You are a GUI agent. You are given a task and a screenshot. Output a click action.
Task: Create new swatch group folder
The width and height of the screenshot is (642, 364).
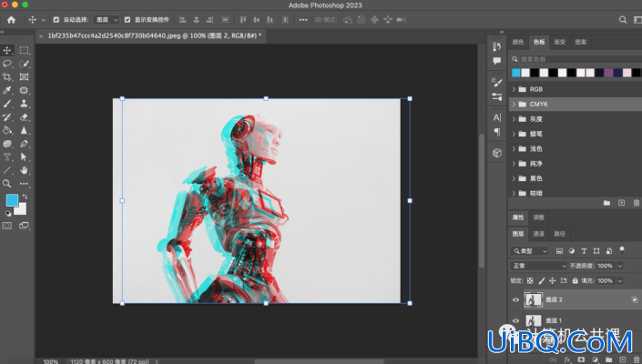click(x=606, y=203)
